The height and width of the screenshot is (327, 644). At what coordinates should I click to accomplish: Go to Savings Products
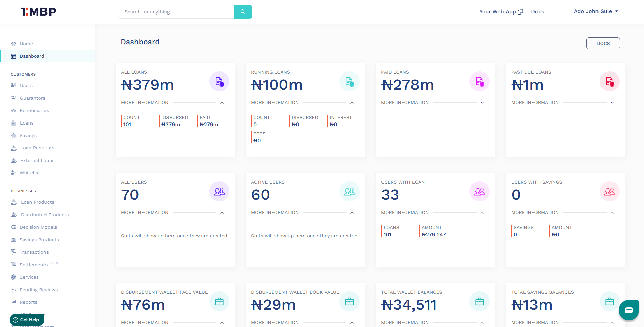[x=39, y=240]
